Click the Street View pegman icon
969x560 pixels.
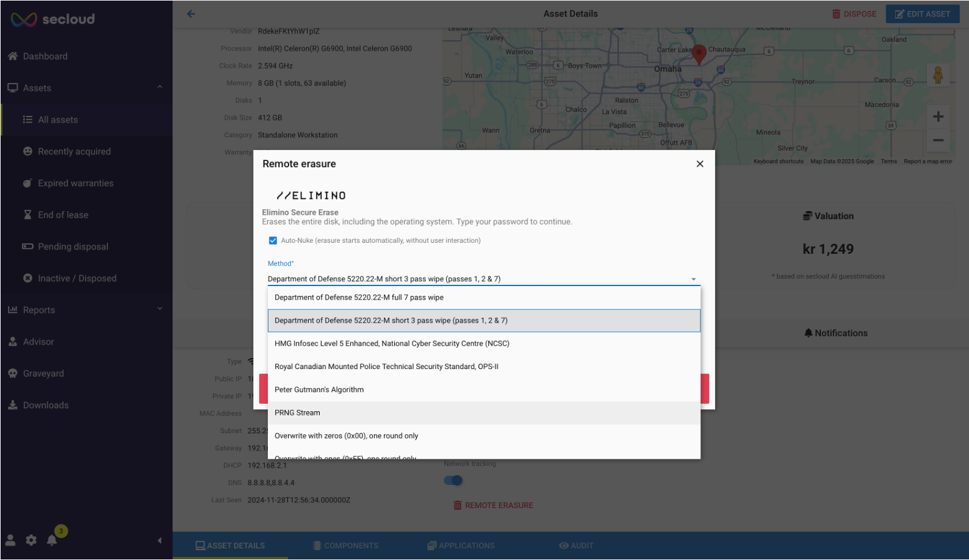[938, 75]
